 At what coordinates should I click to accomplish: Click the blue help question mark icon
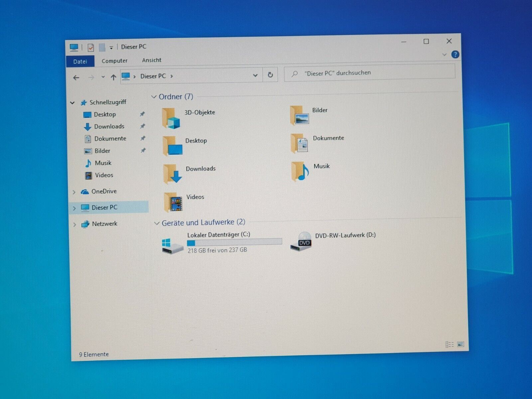[455, 55]
